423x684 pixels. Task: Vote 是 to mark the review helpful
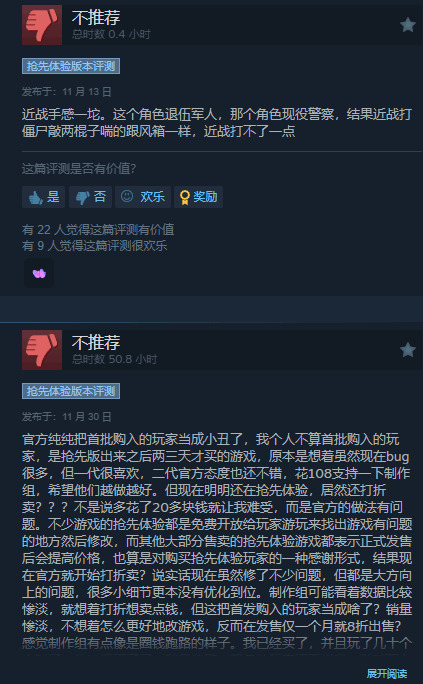tap(44, 197)
